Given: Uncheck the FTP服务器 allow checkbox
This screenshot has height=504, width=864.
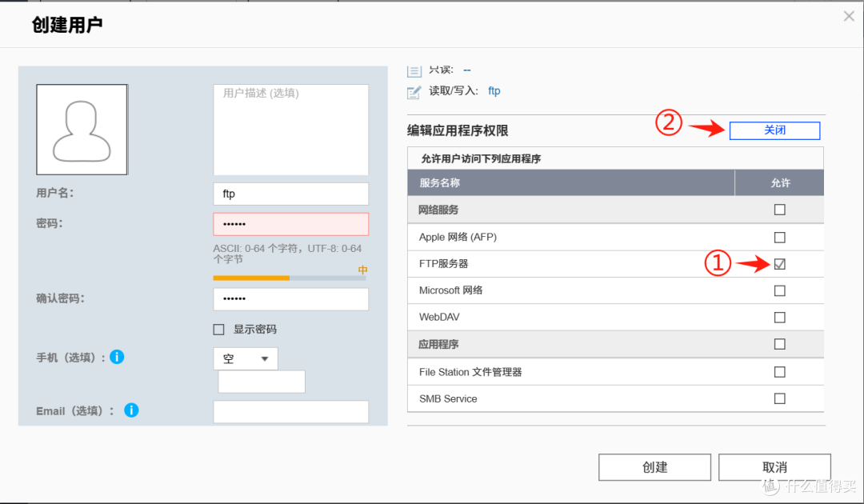Looking at the screenshot, I should click(x=780, y=264).
